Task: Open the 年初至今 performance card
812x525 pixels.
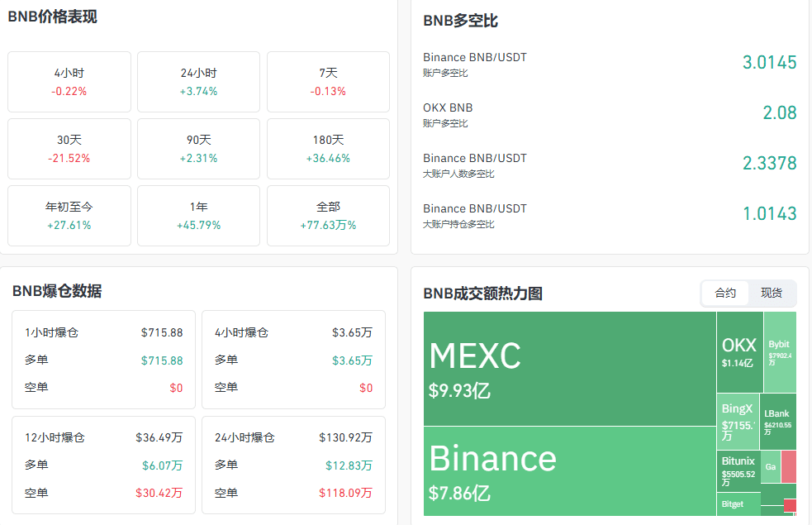Action: [x=69, y=215]
